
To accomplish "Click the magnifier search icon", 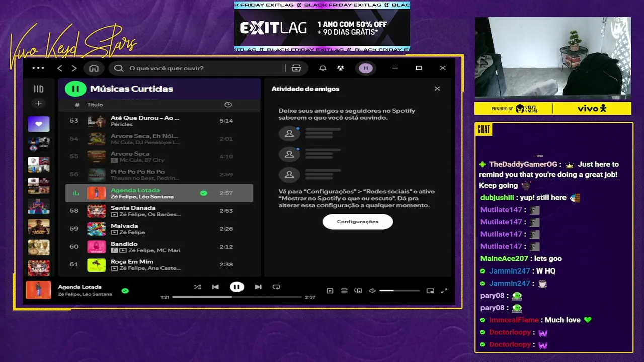I will point(119,68).
